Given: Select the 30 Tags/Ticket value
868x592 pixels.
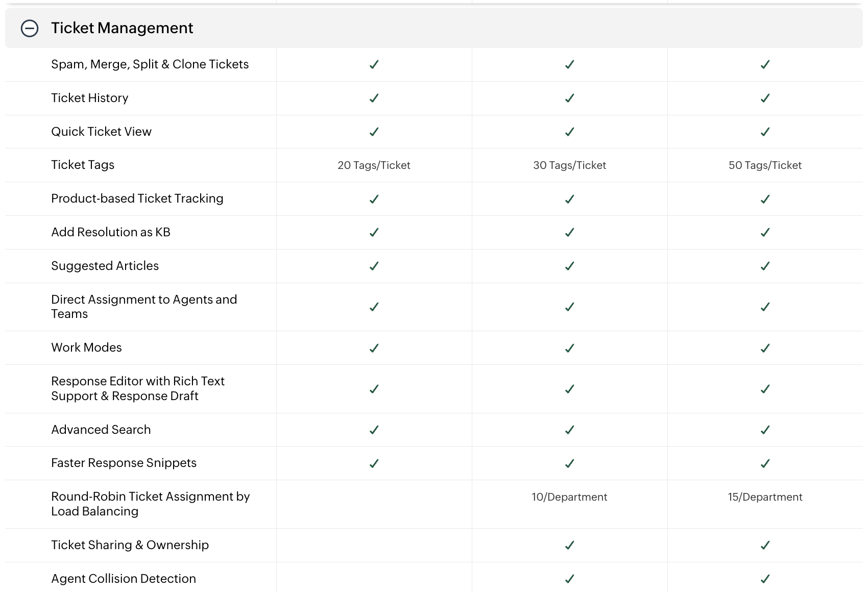Looking at the screenshot, I should coord(569,165).
